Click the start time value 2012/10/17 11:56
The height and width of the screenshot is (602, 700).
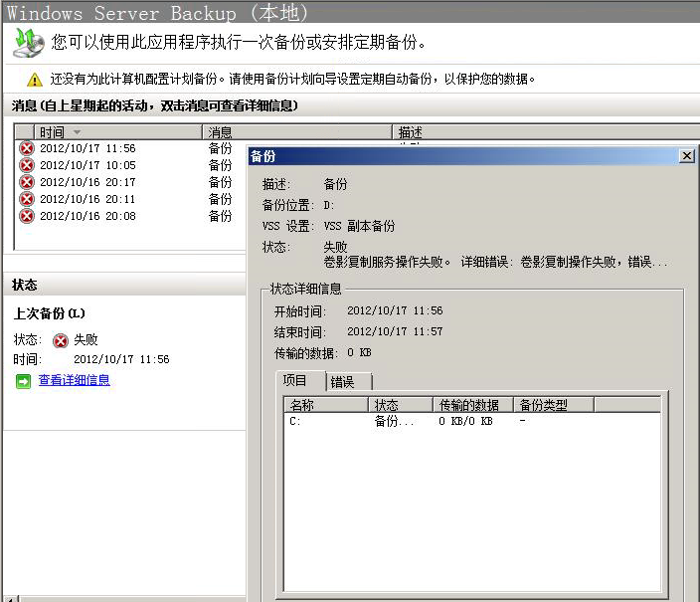click(x=395, y=310)
